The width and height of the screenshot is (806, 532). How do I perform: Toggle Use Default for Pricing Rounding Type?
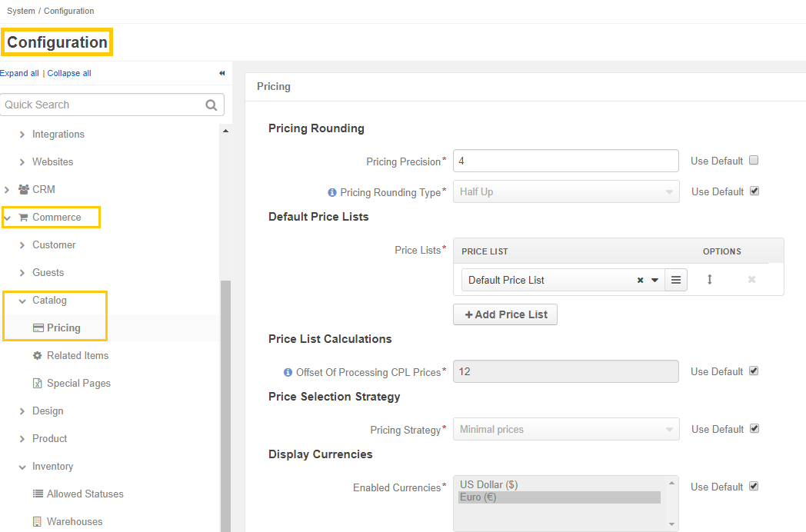click(x=754, y=191)
